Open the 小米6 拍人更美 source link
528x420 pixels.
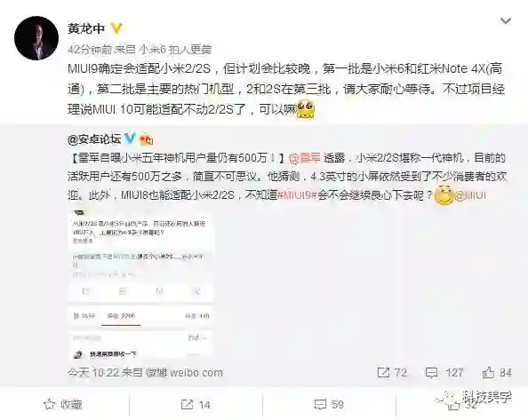176,50
